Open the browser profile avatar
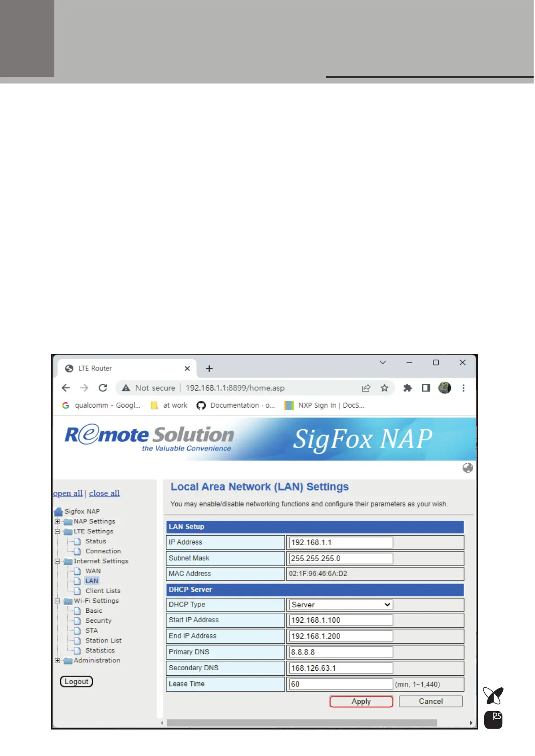 pos(445,388)
